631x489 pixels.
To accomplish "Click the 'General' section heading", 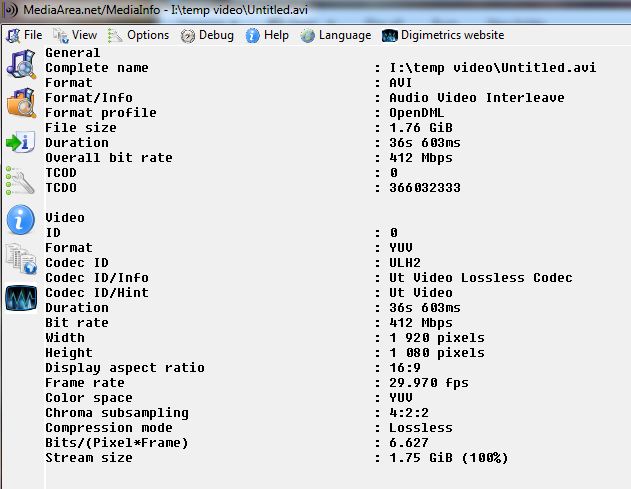I will coord(73,53).
